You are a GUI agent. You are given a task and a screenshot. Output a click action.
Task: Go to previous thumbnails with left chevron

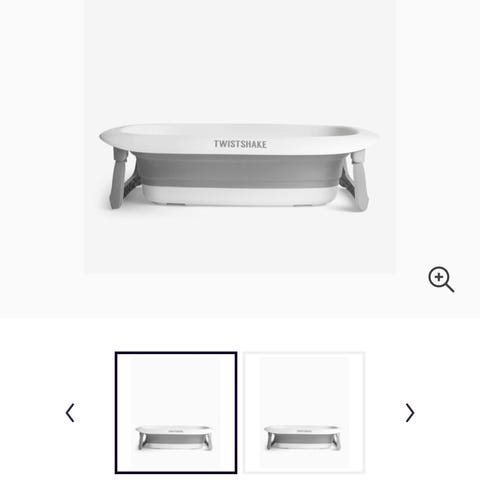pyautogui.click(x=70, y=413)
